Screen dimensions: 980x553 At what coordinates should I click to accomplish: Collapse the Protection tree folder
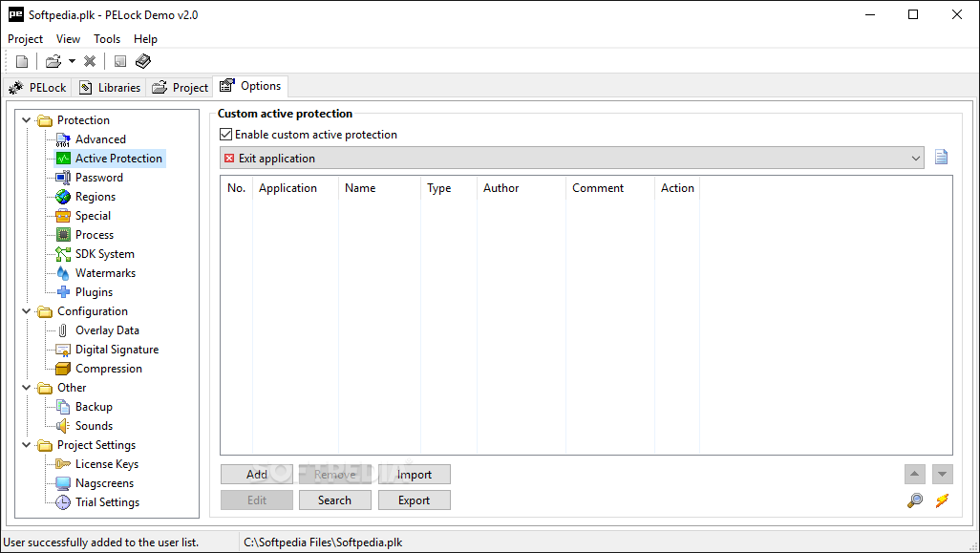26,120
